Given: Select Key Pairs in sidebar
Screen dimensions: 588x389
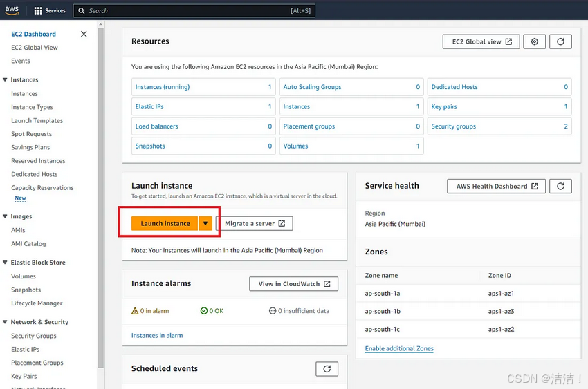Looking at the screenshot, I should 24,377.
